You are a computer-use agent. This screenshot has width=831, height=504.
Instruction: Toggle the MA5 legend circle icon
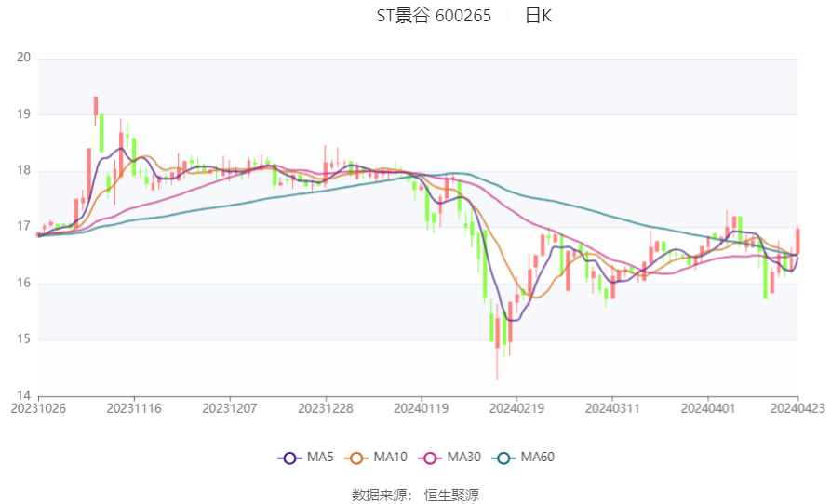point(289,458)
